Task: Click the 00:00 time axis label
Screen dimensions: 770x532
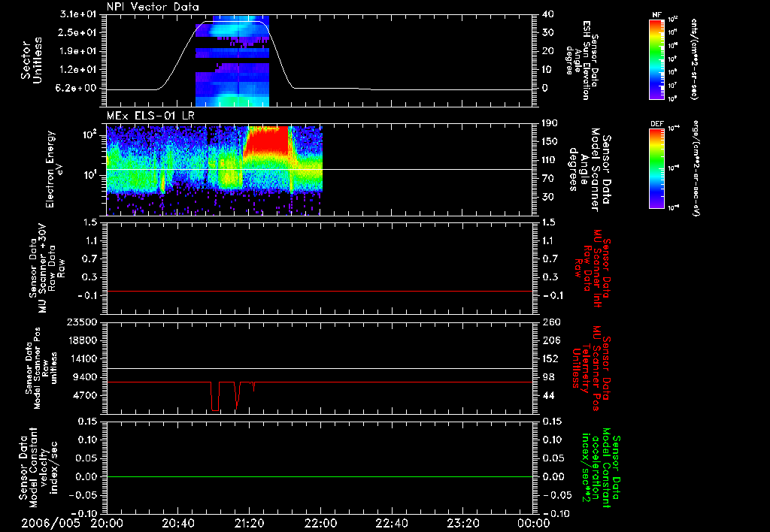Action: click(x=533, y=523)
